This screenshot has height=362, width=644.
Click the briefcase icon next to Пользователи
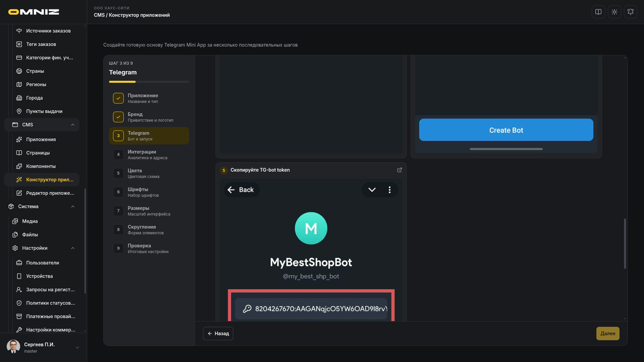(x=19, y=263)
